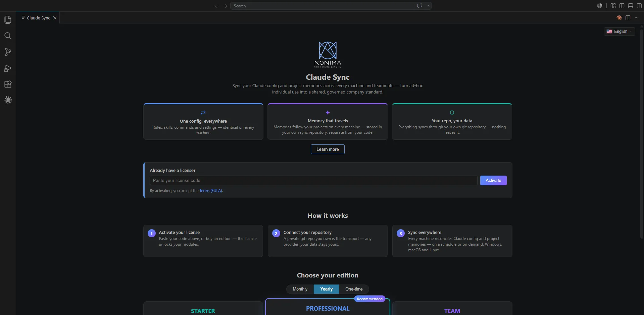Click the Choose your edition heading
644x315 pixels.
[x=328, y=275]
